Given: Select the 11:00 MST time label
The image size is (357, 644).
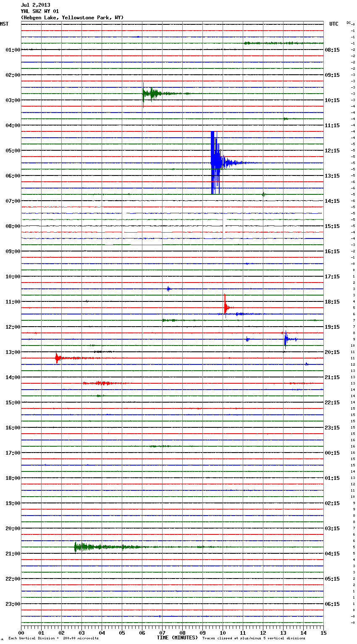Looking at the screenshot, I should click(x=13, y=301).
